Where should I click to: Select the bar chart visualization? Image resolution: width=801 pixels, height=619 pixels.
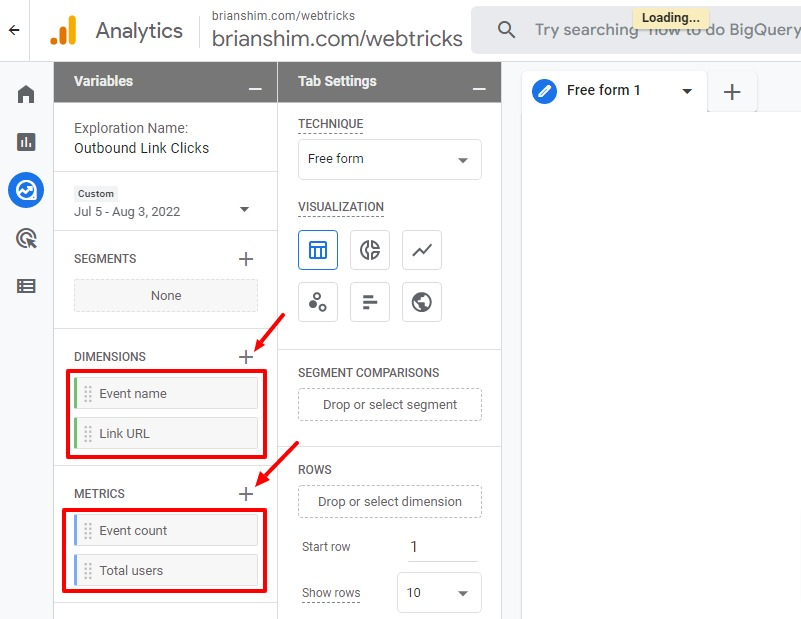pyautogui.click(x=370, y=302)
